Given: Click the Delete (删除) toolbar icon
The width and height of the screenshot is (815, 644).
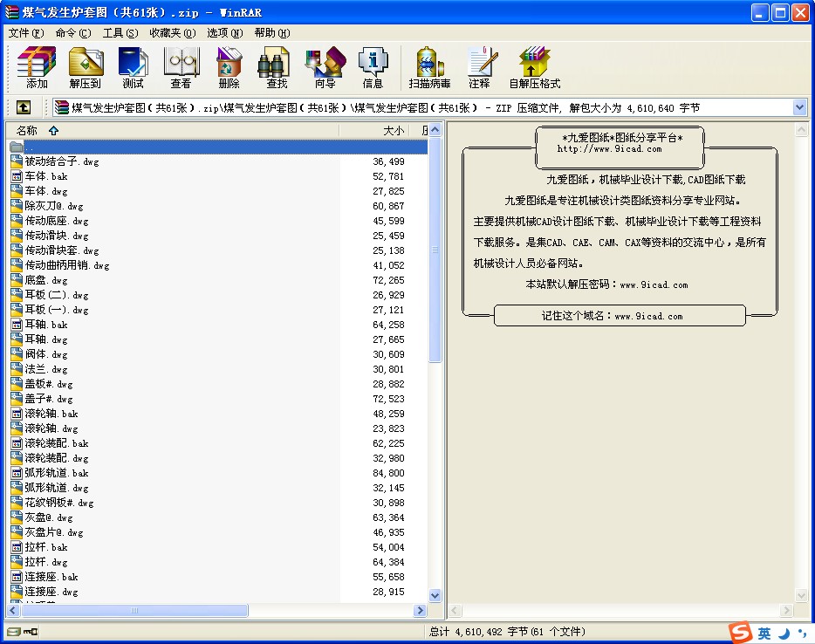Looking at the screenshot, I should coord(229,68).
